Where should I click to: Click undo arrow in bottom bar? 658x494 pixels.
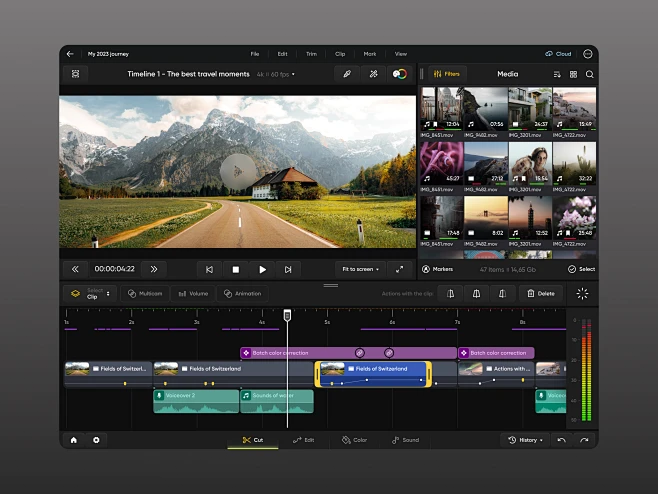click(561, 440)
